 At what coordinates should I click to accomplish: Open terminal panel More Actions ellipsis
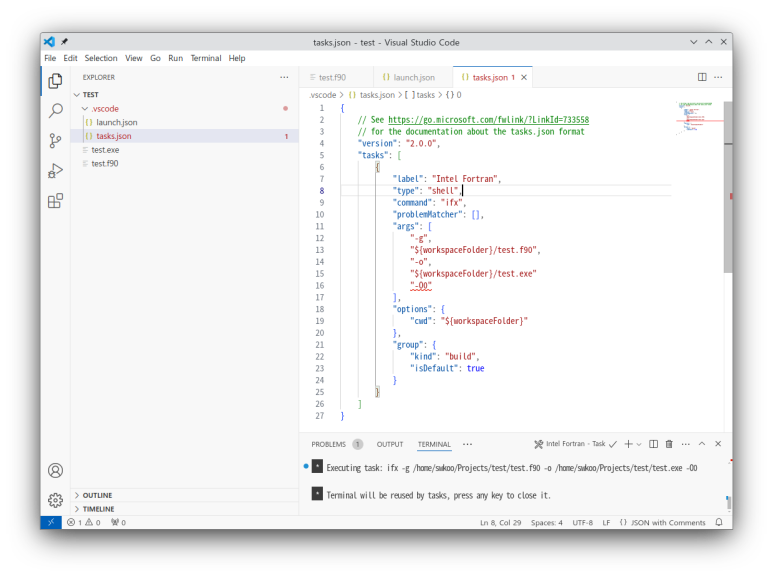(x=685, y=444)
